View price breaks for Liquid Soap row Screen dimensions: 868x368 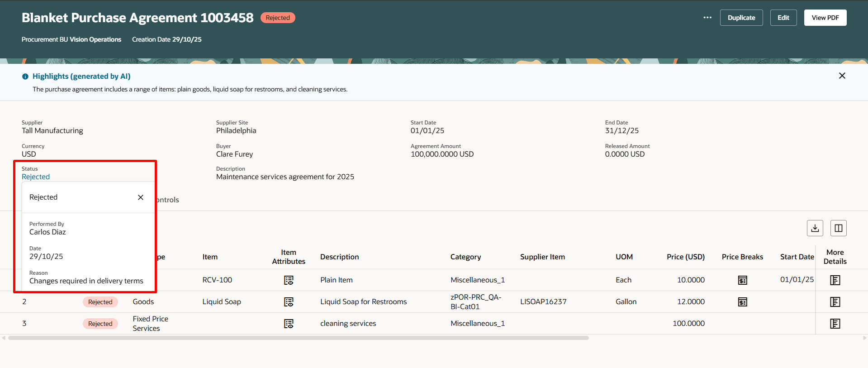coord(743,302)
